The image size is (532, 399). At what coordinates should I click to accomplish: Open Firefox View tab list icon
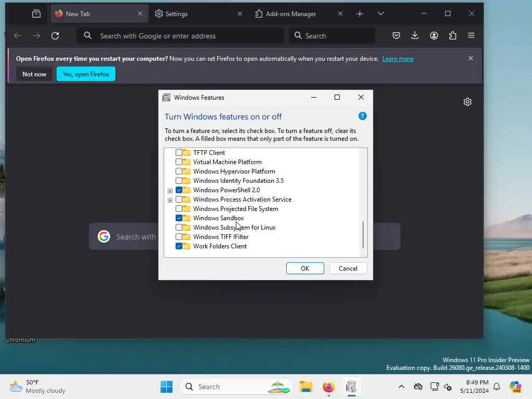[36, 14]
